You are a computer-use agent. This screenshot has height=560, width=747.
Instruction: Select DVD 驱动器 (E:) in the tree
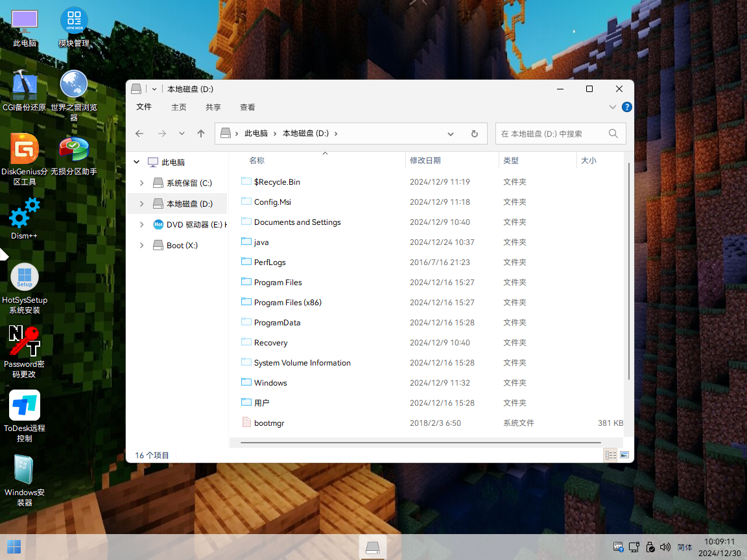click(x=189, y=224)
